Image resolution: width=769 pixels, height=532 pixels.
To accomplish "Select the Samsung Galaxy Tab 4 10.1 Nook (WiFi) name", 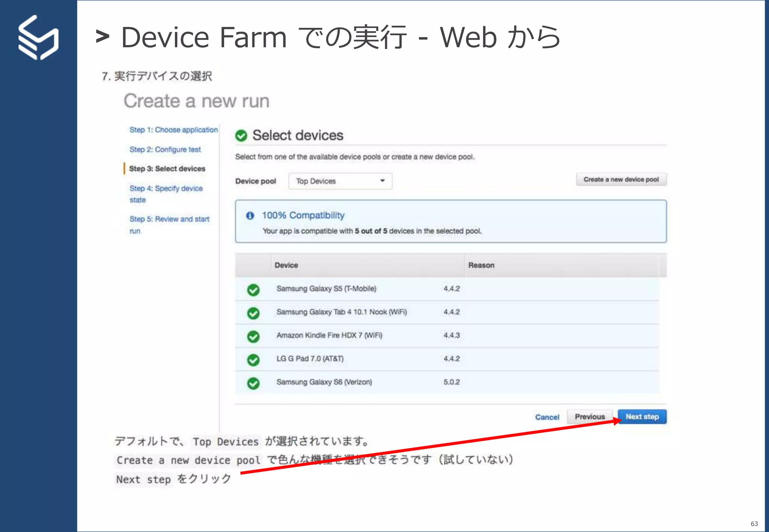I will [342, 312].
